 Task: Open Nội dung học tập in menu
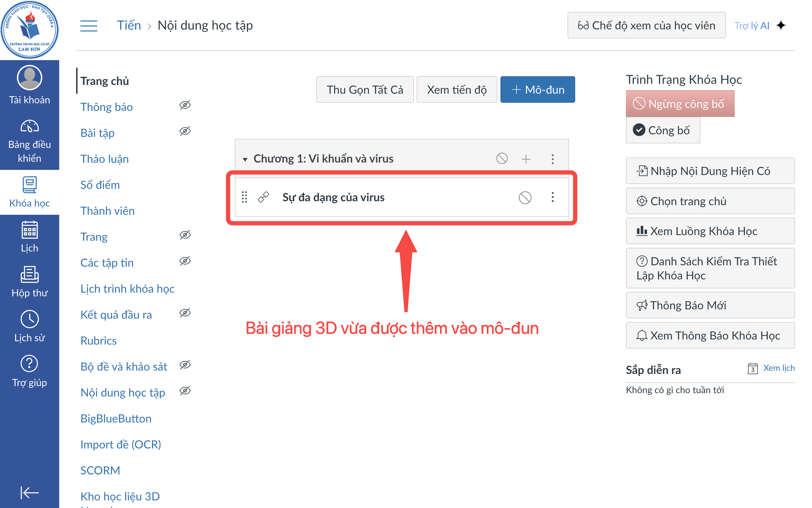click(123, 392)
